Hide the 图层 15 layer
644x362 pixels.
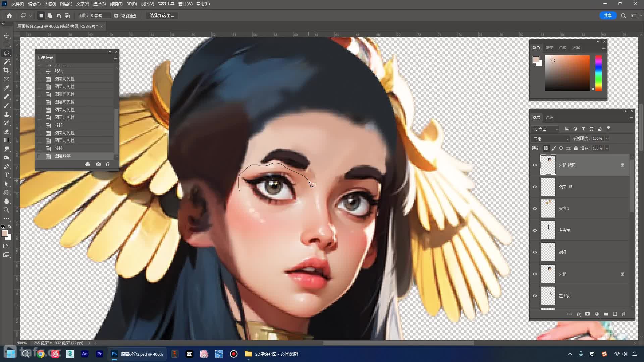point(535,187)
